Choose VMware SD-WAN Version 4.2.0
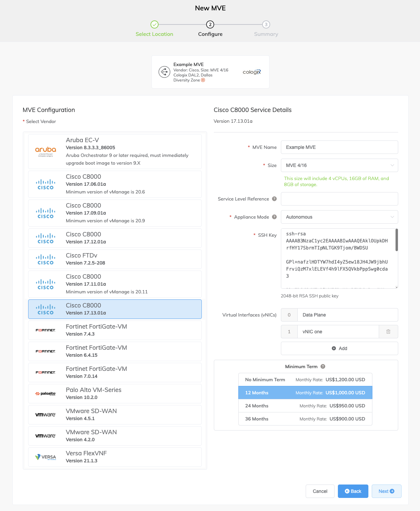The height and width of the screenshot is (511, 420). click(x=115, y=436)
